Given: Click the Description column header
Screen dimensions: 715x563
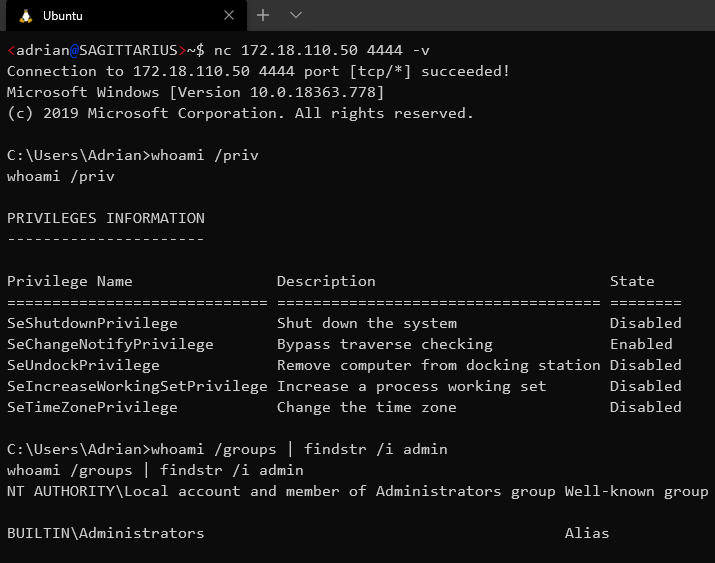Looking at the screenshot, I should pyautogui.click(x=326, y=281).
